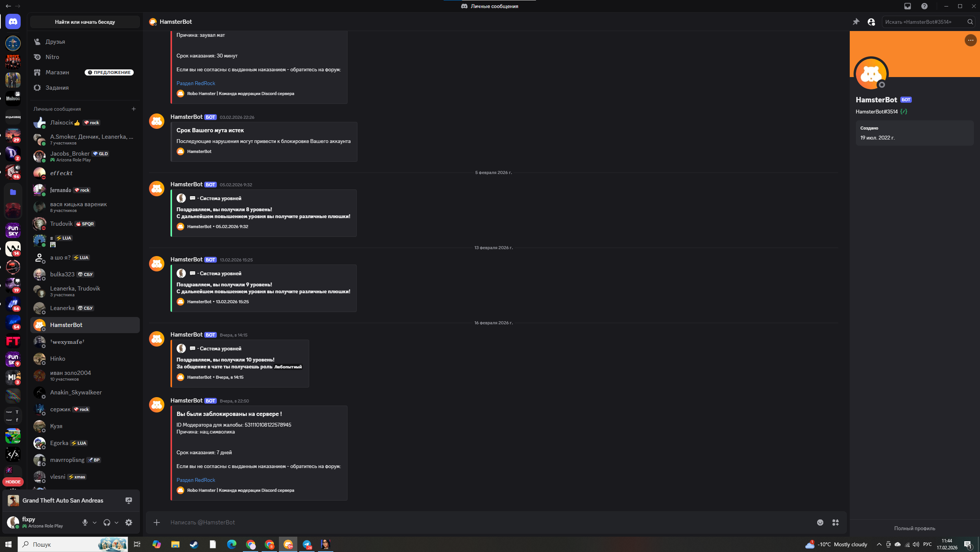
Task: Toggle the user profile panel icon
Action: pyautogui.click(x=871, y=22)
